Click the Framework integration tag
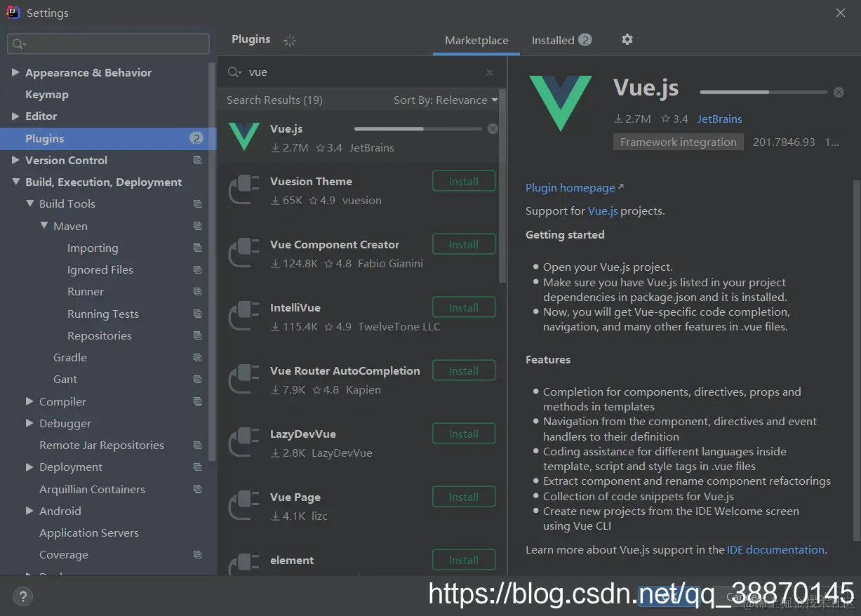861x616 pixels. (x=679, y=142)
